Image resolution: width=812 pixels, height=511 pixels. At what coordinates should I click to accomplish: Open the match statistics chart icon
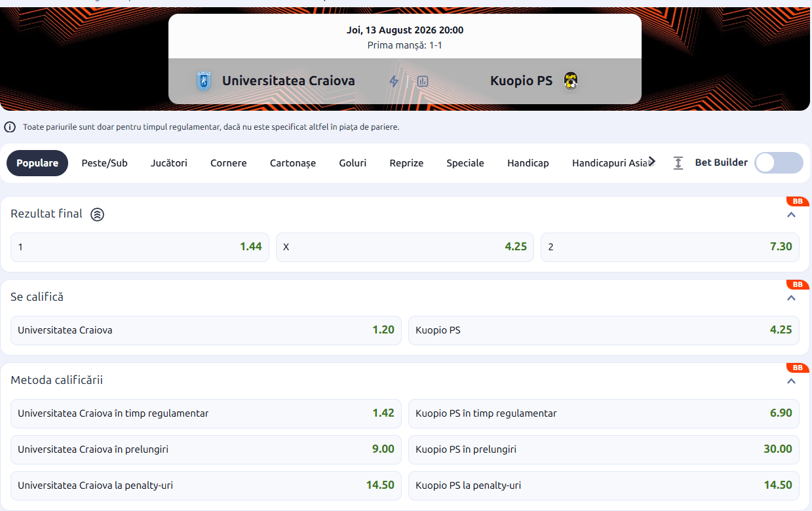click(423, 81)
